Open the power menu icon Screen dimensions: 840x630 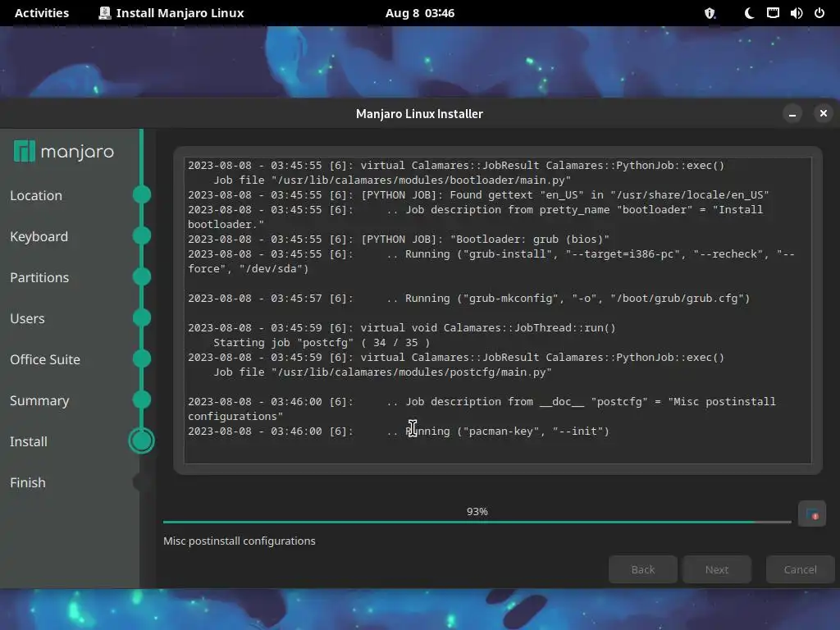click(x=819, y=13)
